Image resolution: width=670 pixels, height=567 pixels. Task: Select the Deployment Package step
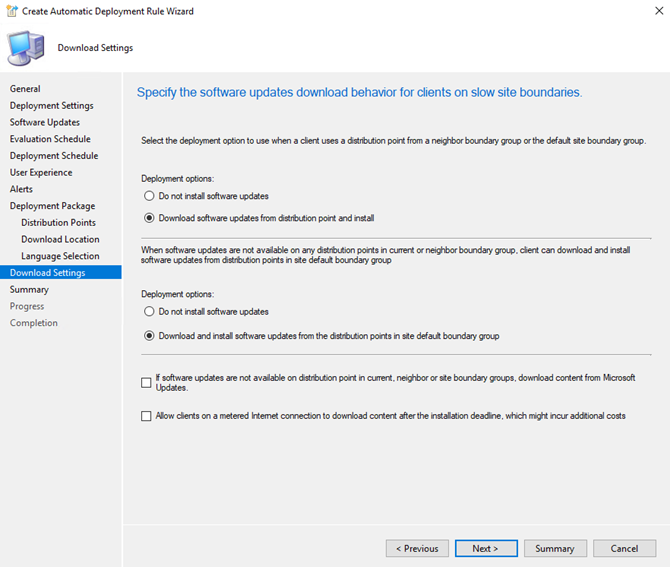click(53, 206)
